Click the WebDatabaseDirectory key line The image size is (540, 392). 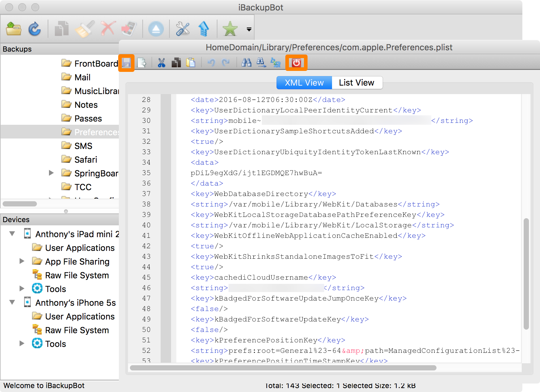tap(263, 194)
